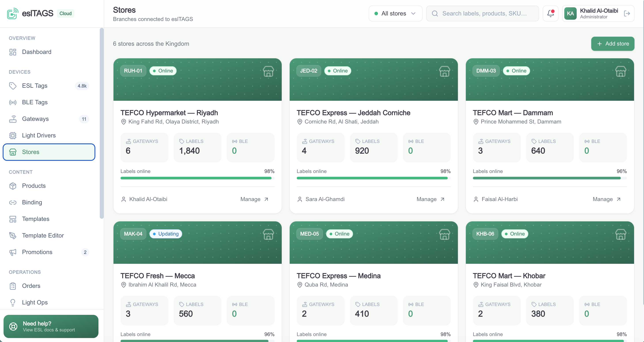The image size is (644, 342).
Task: Open the Promotions megaphone icon
Action: coord(13,252)
